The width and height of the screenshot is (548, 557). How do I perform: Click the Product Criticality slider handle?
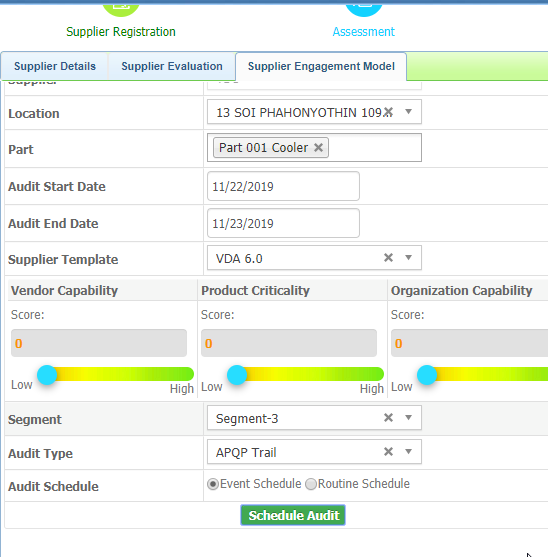(x=237, y=375)
